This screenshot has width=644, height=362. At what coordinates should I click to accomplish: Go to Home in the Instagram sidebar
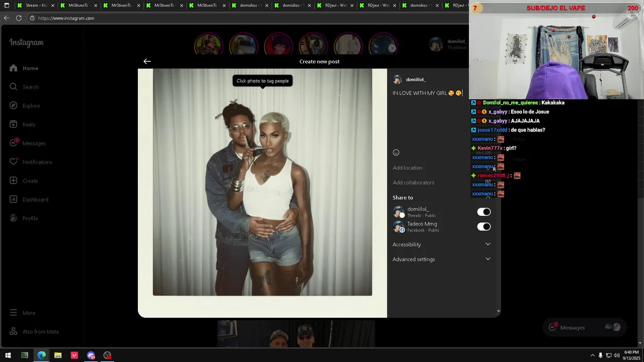[24, 68]
